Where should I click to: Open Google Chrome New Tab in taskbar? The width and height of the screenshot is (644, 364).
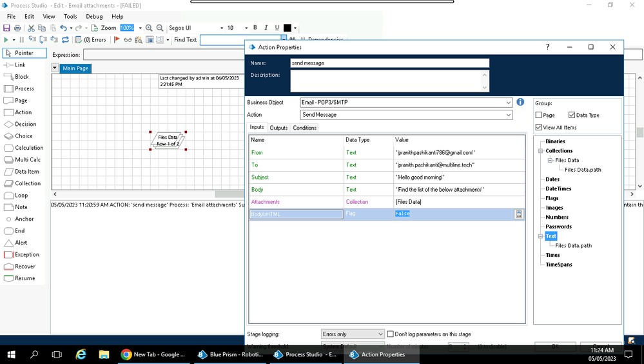tap(153, 354)
